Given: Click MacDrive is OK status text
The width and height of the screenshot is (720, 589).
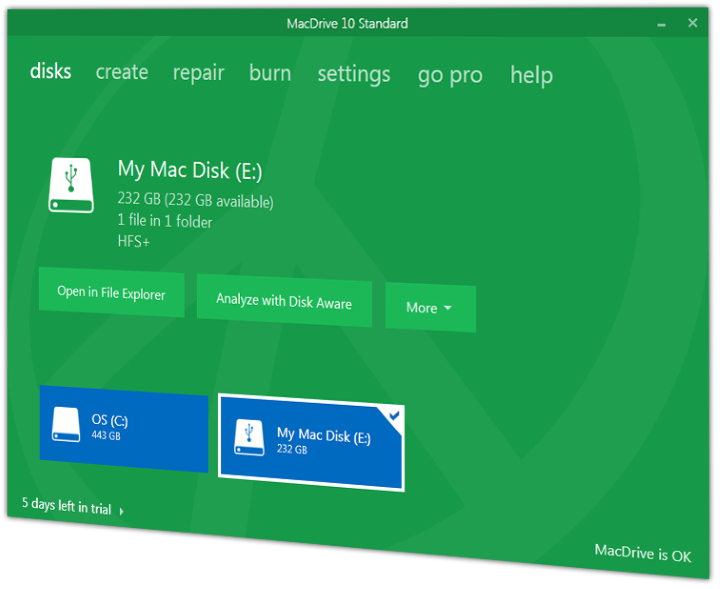Looking at the screenshot, I should coord(642,553).
